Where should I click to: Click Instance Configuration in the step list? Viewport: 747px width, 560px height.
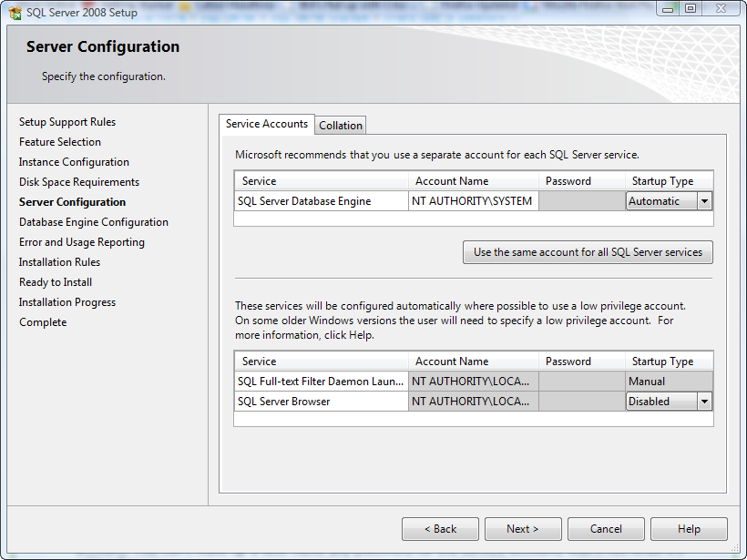pos(74,162)
